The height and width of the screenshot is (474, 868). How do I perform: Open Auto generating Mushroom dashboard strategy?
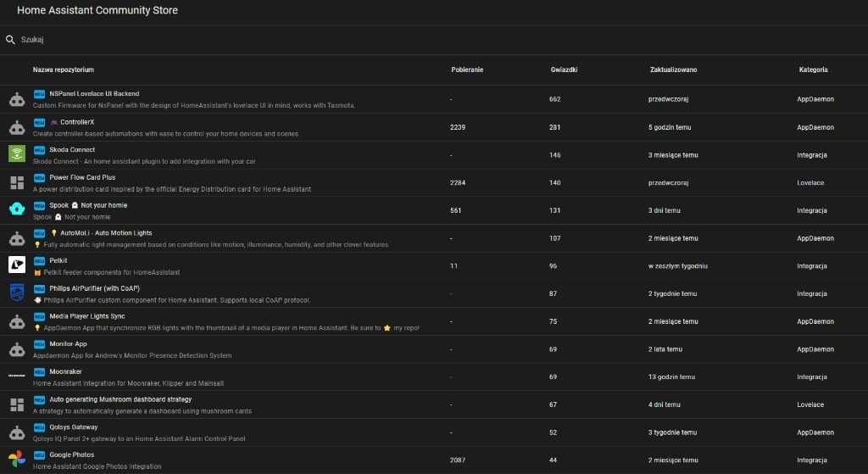pos(120,399)
